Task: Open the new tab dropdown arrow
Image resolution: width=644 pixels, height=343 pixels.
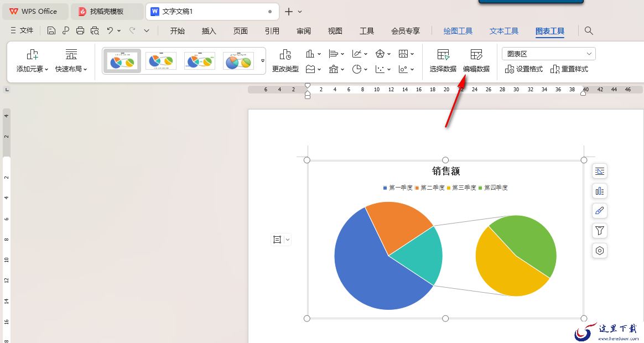Action: point(300,12)
